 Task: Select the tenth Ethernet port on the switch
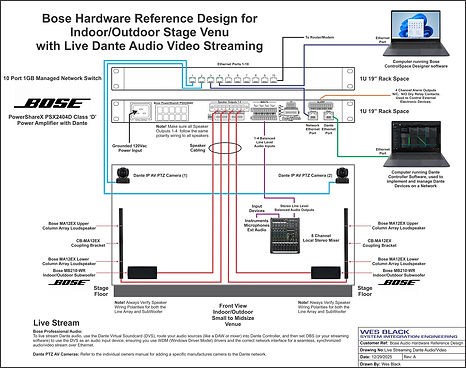tap(273, 80)
